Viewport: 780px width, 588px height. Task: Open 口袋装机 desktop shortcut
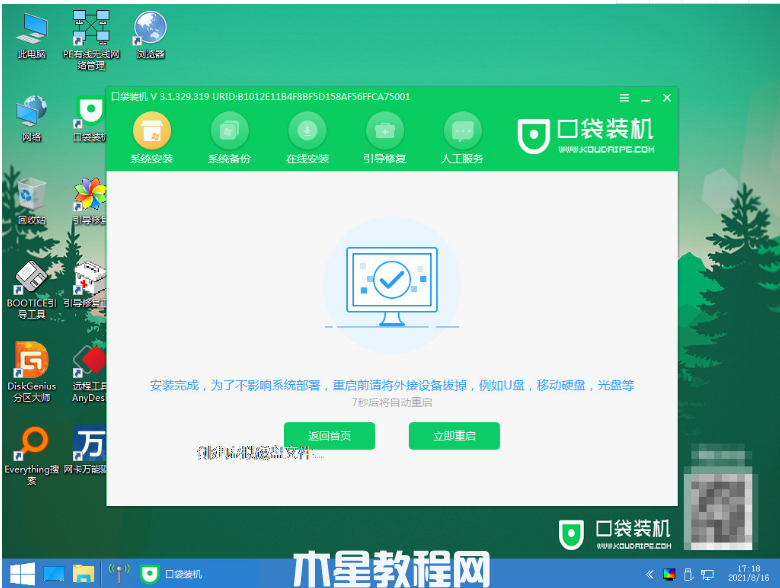point(90,118)
